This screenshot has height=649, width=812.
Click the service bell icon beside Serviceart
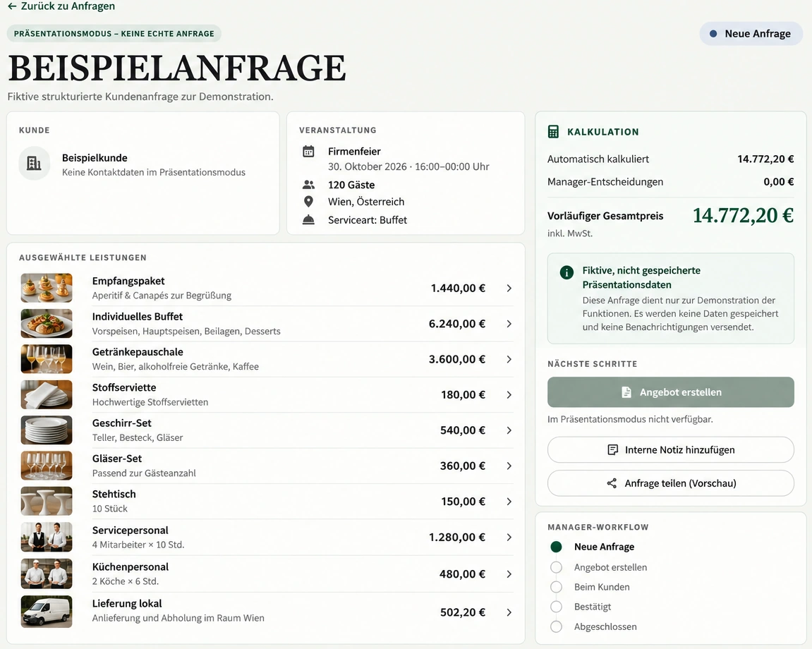coord(308,220)
